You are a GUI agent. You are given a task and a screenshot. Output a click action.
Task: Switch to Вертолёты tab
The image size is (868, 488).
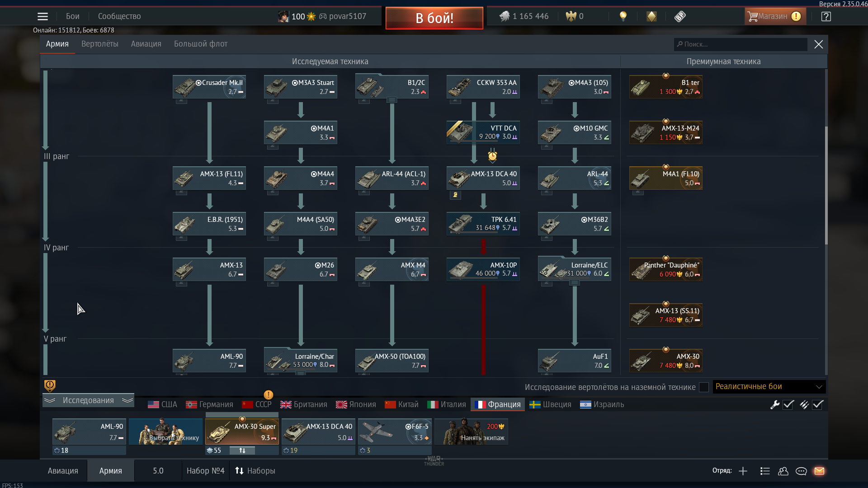click(x=100, y=44)
